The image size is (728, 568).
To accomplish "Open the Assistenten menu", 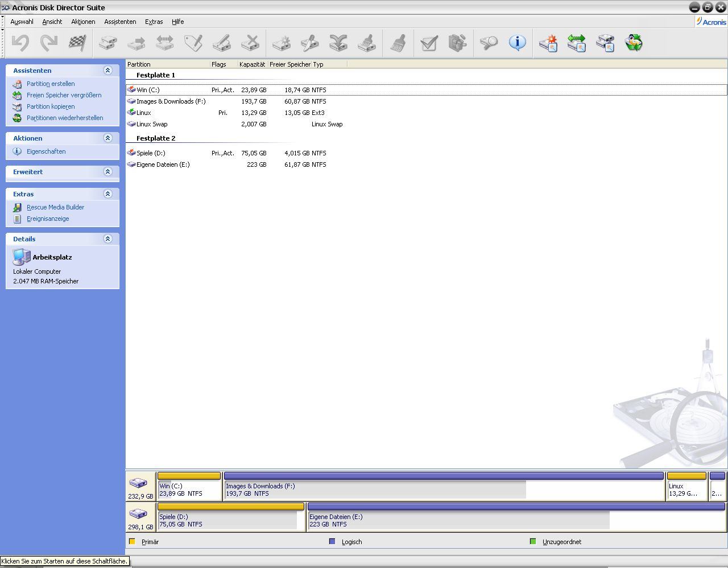I will coord(120,22).
